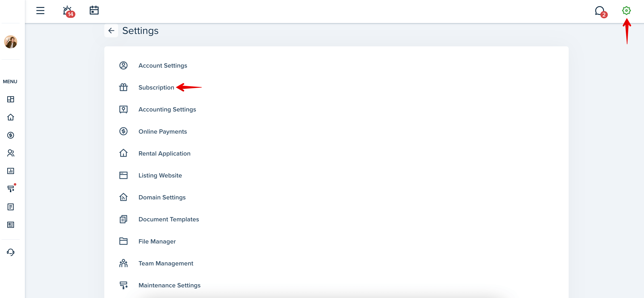This screenshot has width=644, height=298.
Task: Open File Manager
Action: (x=157, y=241)
